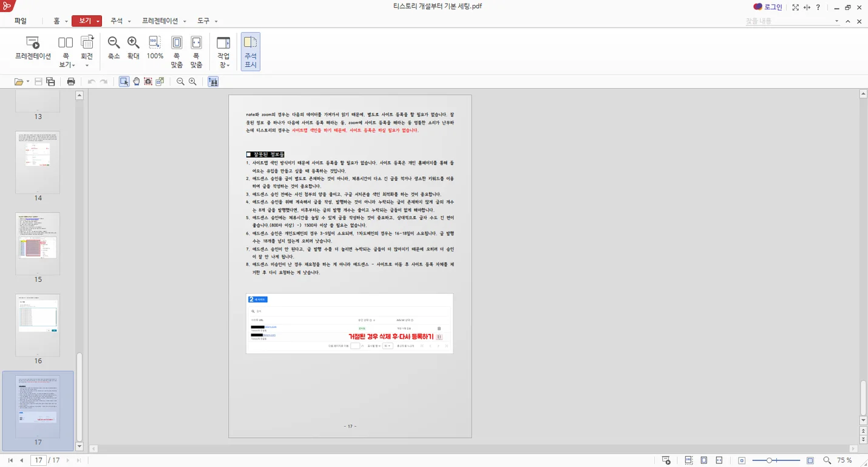Click the presentation icon in status bar
Viewport: 868px width, 467px height.
(x=666, y=460)
